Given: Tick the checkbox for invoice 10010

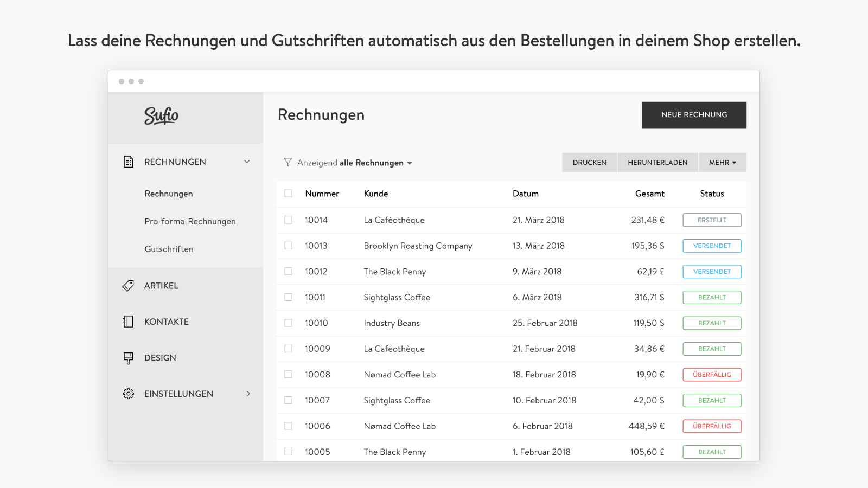Looking at the screenshot, I should [x=288, y=323].
